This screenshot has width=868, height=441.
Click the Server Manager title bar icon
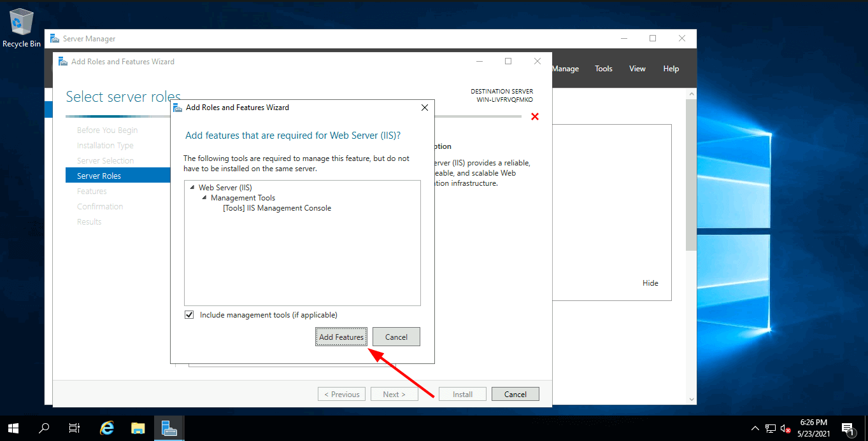tap(55, 39)
